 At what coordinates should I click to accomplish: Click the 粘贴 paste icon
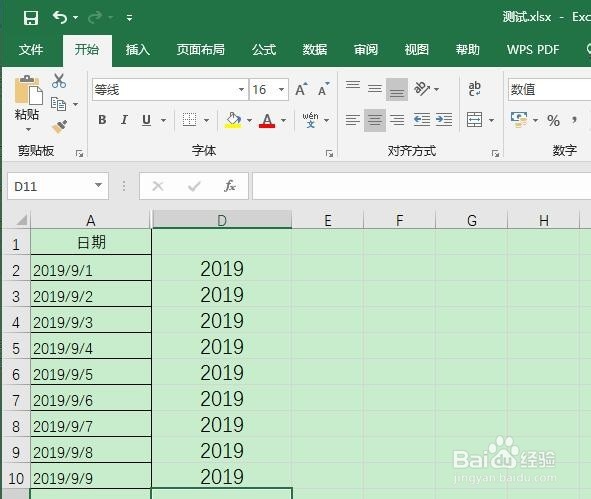(28, 90)
